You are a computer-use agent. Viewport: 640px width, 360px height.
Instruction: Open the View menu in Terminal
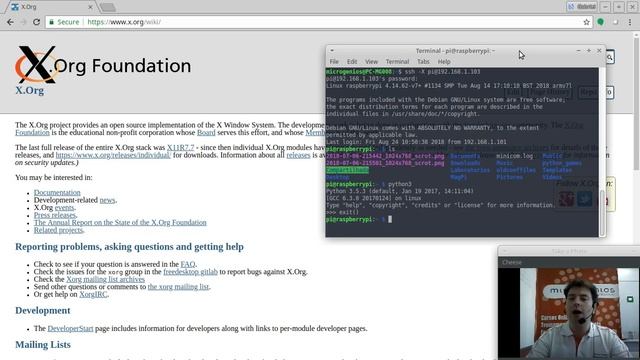pos(371,62)
